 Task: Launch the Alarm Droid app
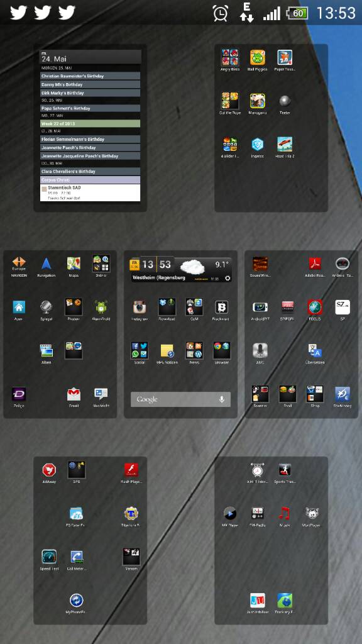coord(101,307)
